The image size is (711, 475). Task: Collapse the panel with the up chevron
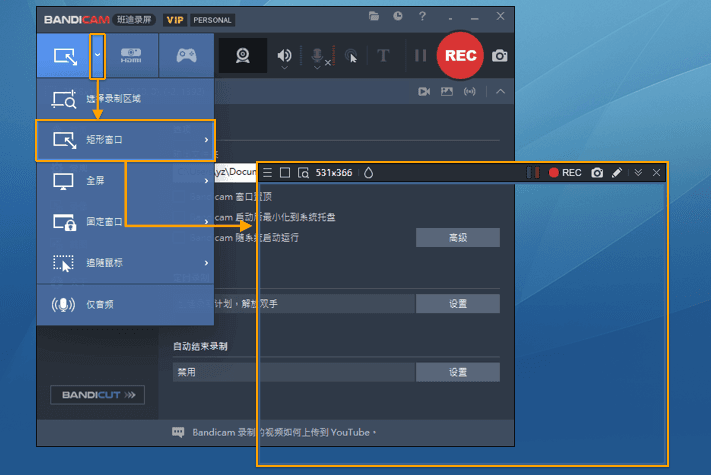pos(500,92)
